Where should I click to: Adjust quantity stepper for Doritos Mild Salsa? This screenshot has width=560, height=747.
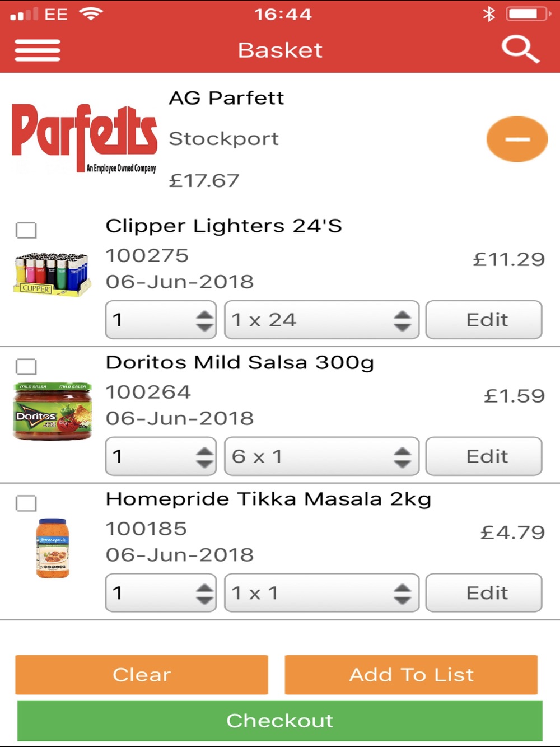click(161, 456)
